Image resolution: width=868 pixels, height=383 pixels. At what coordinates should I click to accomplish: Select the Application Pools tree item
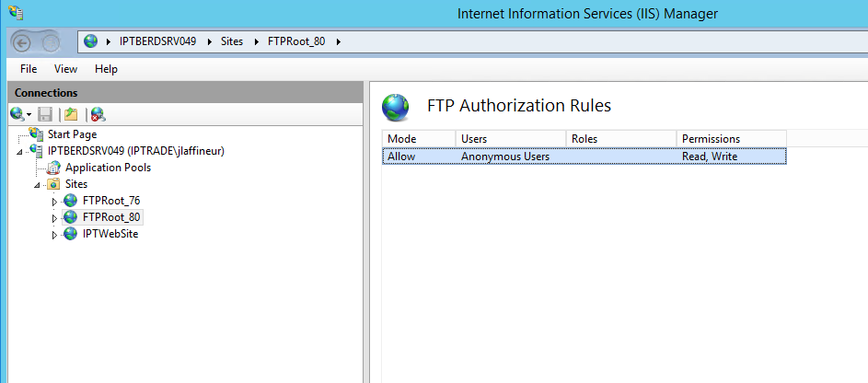pos(108,168)
